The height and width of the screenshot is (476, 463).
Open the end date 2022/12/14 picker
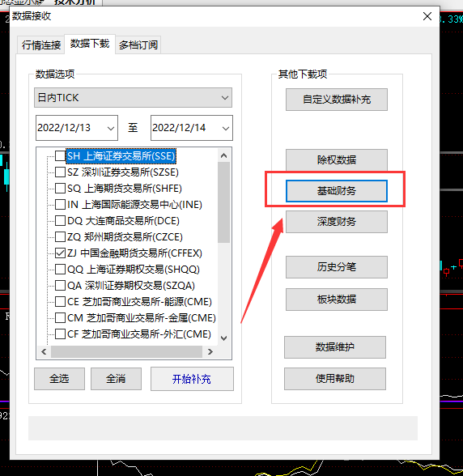(192, 128)
